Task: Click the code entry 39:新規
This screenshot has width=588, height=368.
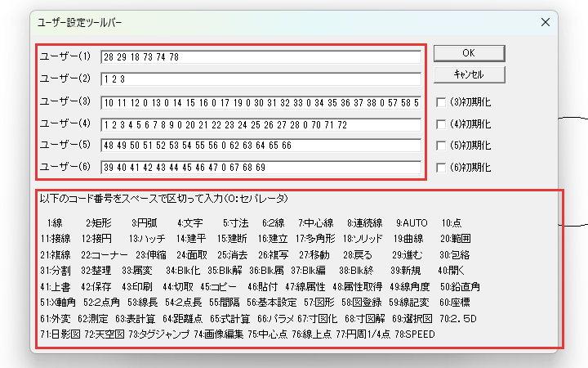Action: pyautogui.click(x=405, y=271)
